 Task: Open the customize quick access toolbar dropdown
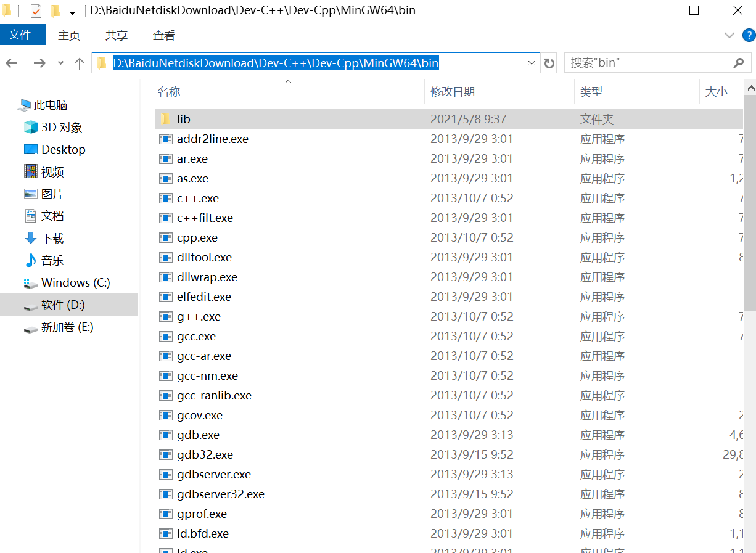(x=72, y=12)
